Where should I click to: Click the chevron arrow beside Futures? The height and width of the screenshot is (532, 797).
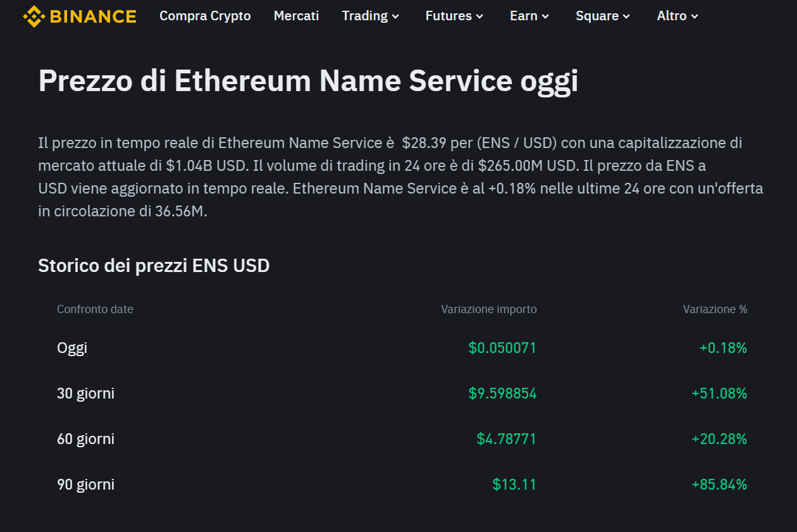point(479,16)
